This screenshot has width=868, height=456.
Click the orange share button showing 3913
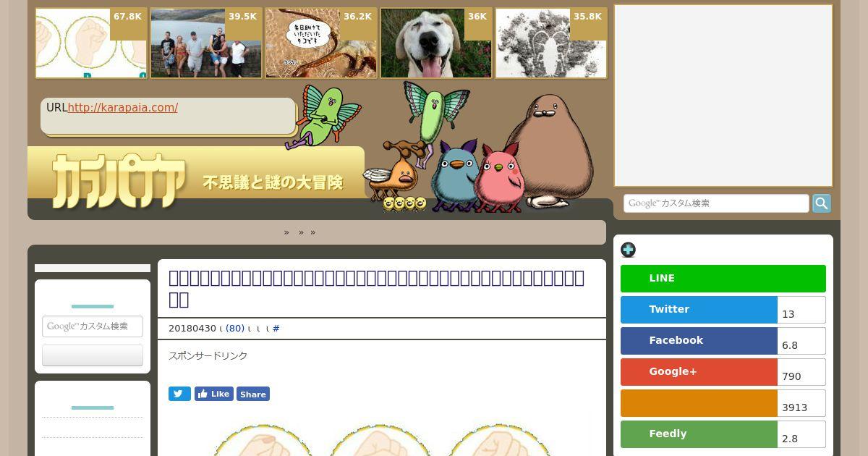(x=699, y=403)
